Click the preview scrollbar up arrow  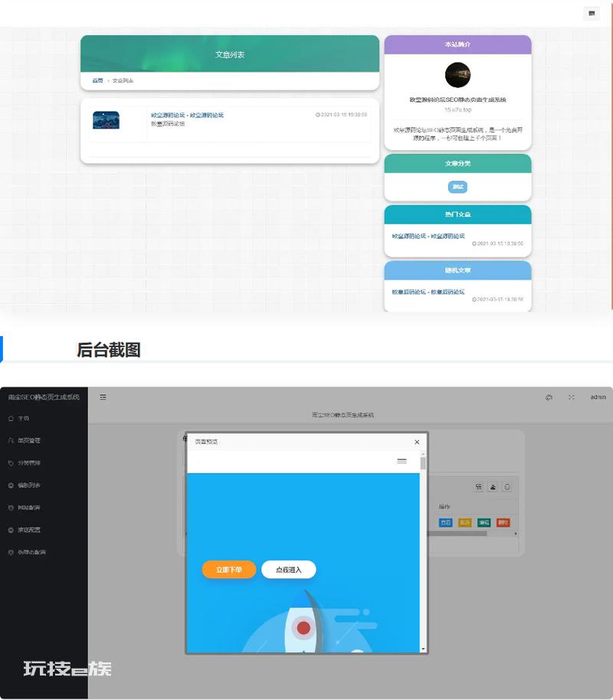pyautogui.click(x=423, y=453)
